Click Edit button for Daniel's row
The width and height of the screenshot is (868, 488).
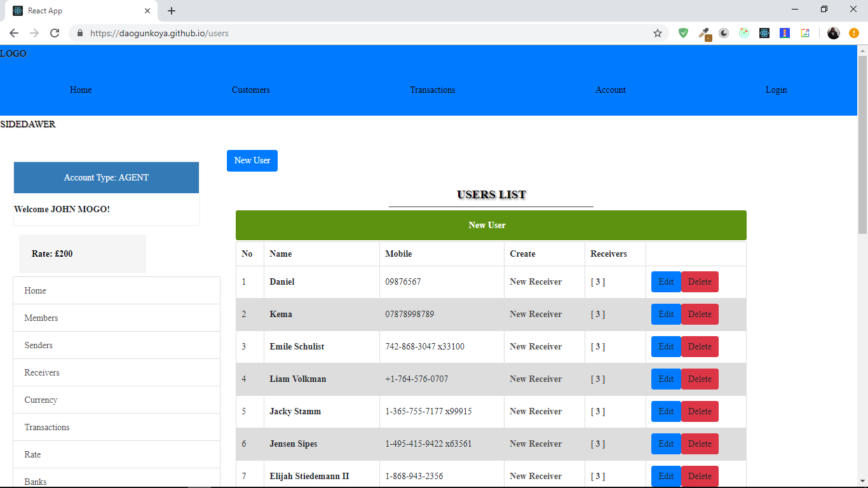click(666, 281)
